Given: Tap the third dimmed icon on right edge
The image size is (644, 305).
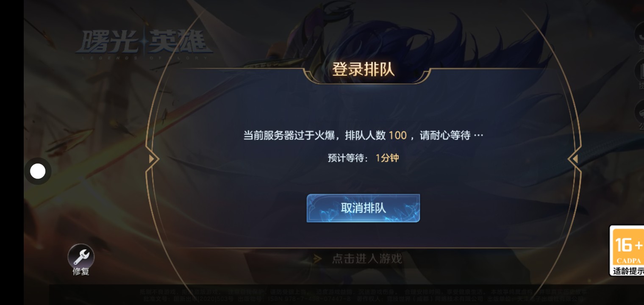Looking at the screenshot, I should pyautogui.click(x=640, y=114).
